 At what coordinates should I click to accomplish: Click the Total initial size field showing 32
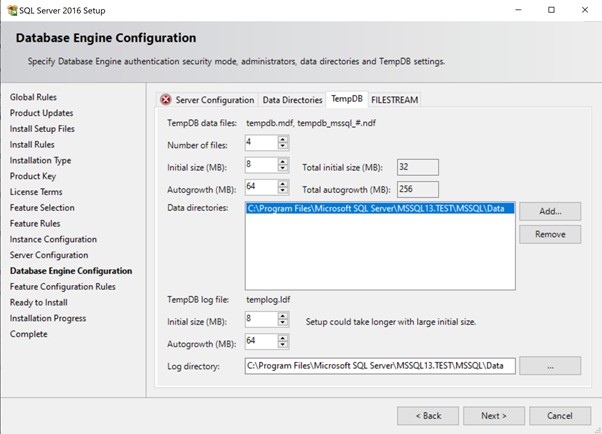[418, 167]
